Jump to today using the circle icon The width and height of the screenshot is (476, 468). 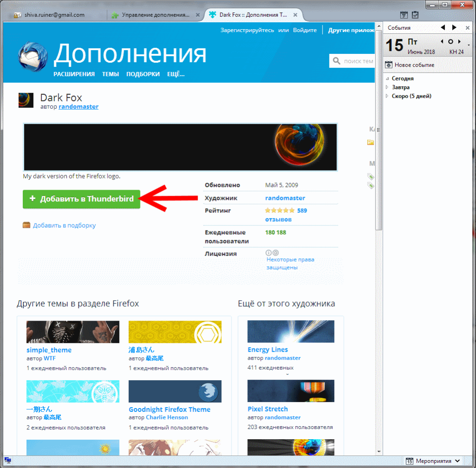(x=450, y=42)
